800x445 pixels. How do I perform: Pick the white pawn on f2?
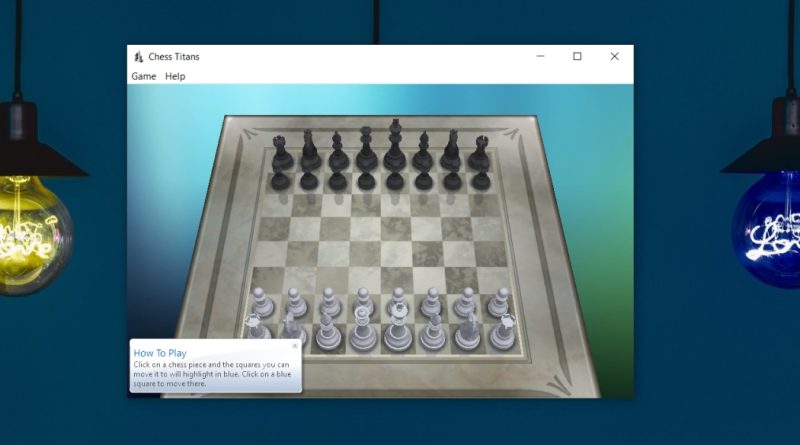(431, 302)
